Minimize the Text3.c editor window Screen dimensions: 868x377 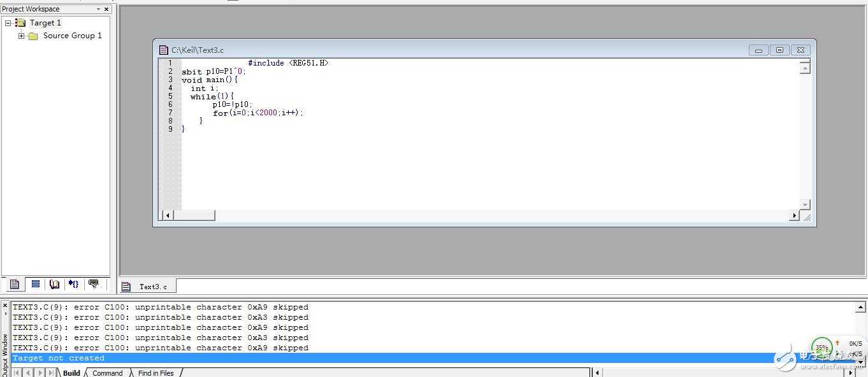click(x=758, y=50)
